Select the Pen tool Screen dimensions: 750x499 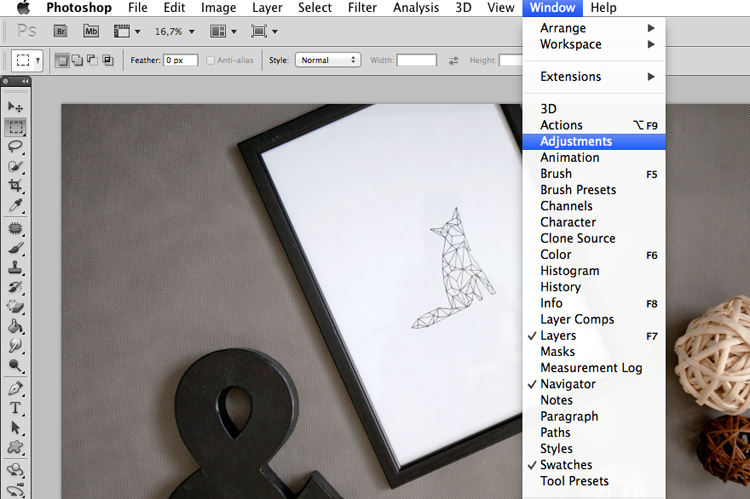pyautogui.click(x=15, y=388)
